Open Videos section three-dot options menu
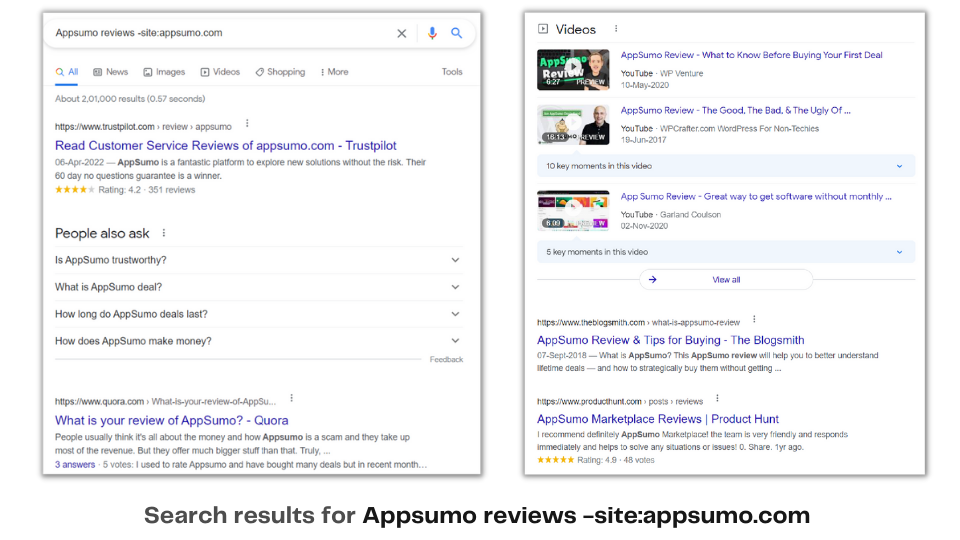This screenshot has height=540, width=960. pyautogui.click(x=616, y=29)
